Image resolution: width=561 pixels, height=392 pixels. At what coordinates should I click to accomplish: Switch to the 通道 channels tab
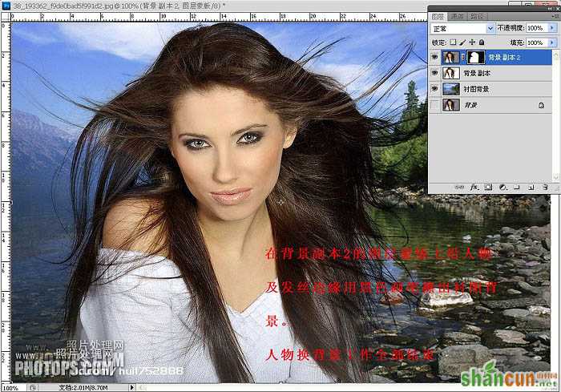point(458,17)
